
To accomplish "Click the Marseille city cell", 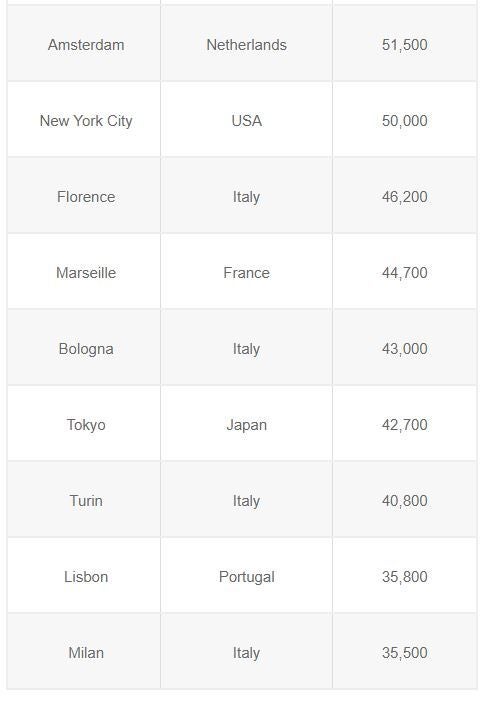I will [84, 272].
